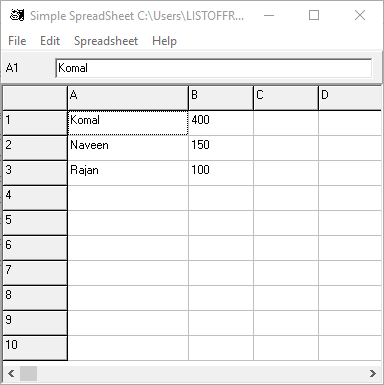Screen dimensions: 384x385
Task: Select the cell with value 400
Action: click(x=221, y=123)
